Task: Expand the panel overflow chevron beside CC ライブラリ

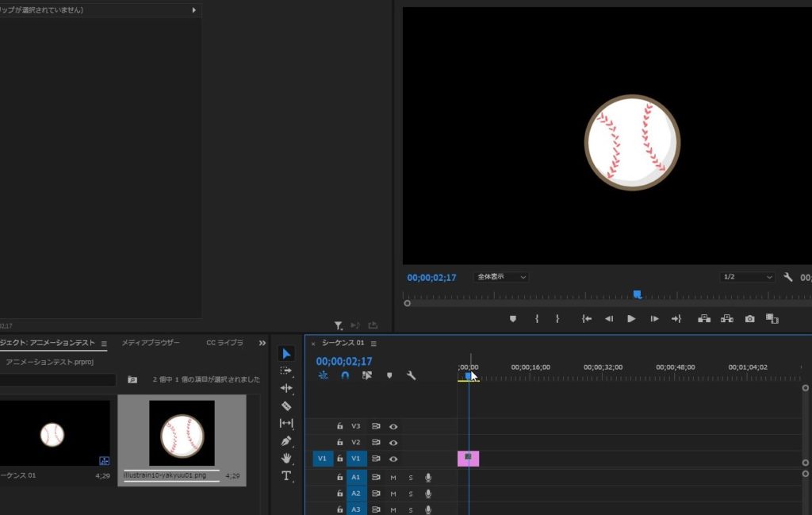Action: [x=262, y=343]
